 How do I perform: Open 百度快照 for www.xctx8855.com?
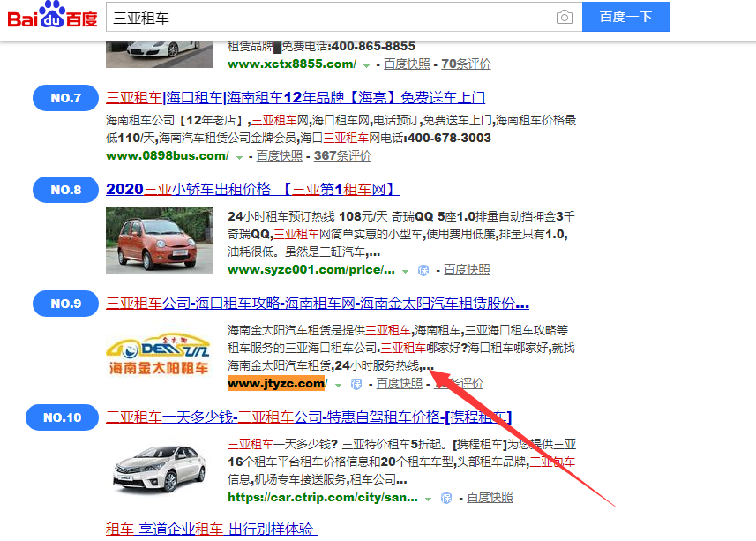pyautogui.click(x=407, y=64)
